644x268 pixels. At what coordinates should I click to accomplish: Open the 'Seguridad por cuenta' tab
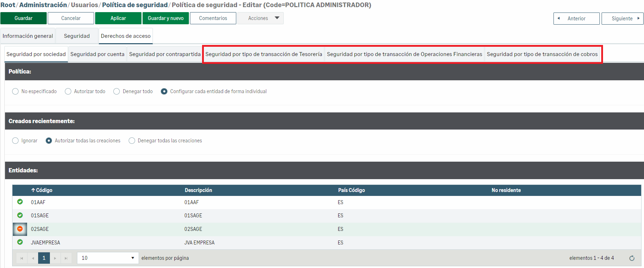tap(97, 54)
